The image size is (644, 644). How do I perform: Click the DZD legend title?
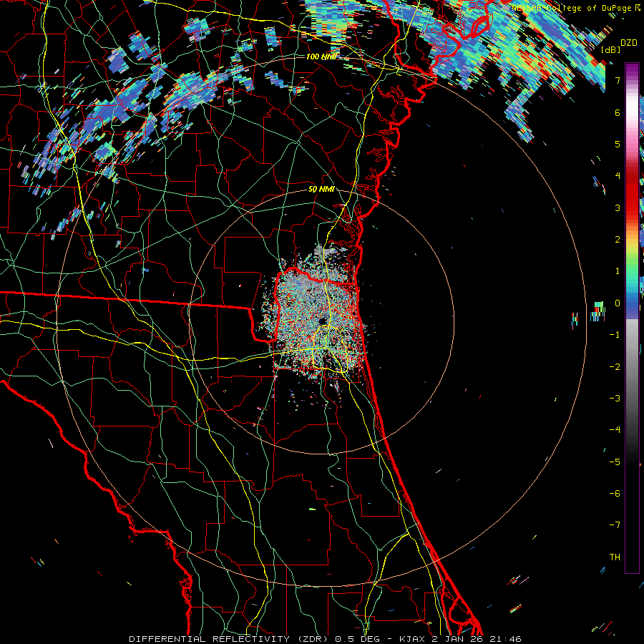(x=628, y=43)
